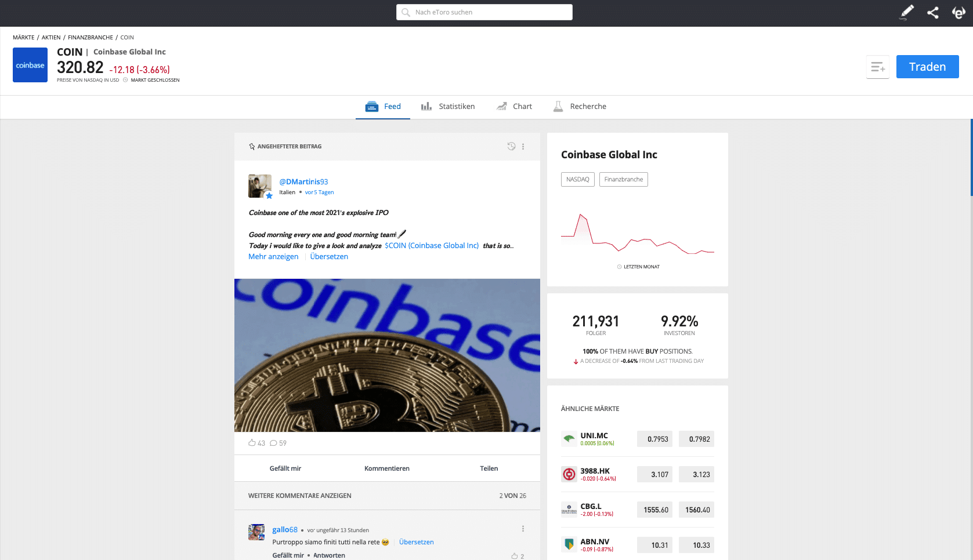The height and width of the screenshot is (560, 973).
Task: Click ABN.NV buy price 10.33
Action: coord(696,545)
